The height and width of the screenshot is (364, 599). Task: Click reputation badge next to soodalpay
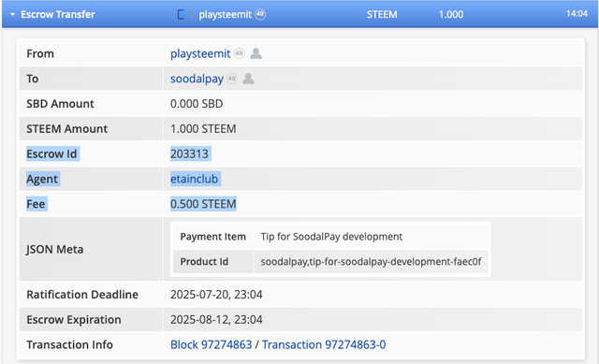click(x=231, y=79)
